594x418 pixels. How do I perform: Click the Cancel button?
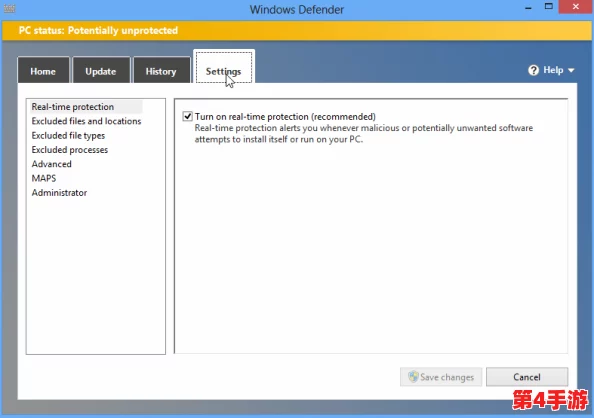(527, 377)
